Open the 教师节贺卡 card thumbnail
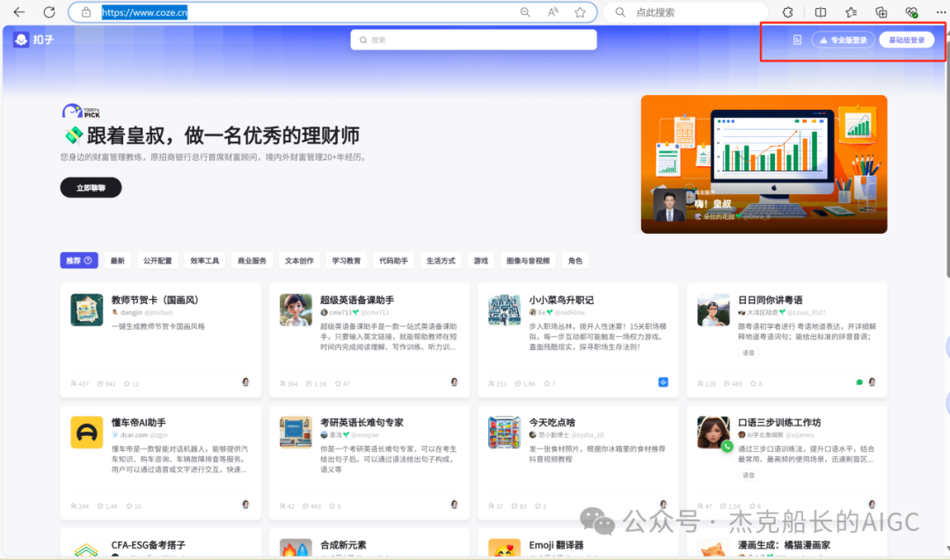Viewport: 950px width, 560px height. (86, 310)
